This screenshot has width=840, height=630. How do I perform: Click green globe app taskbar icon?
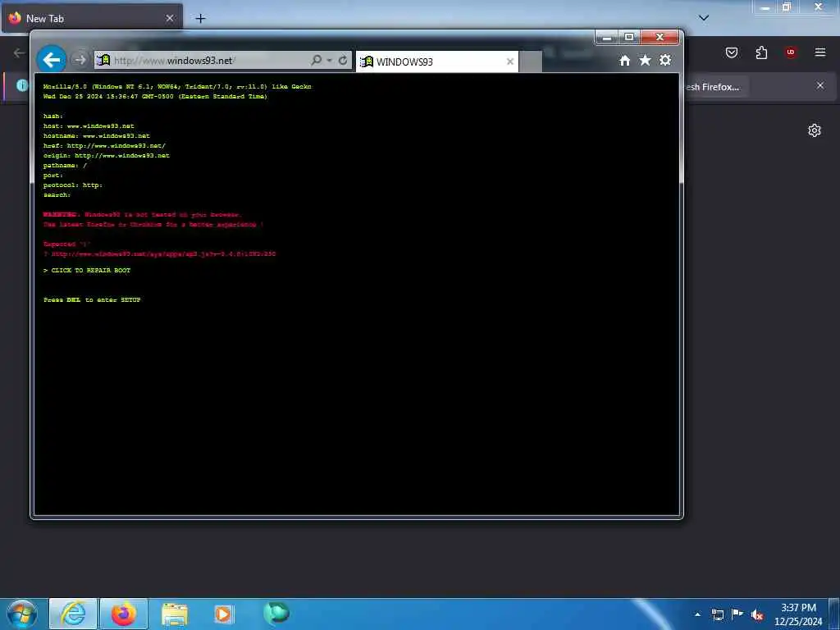pyautogui.click(x=276, y=614)
